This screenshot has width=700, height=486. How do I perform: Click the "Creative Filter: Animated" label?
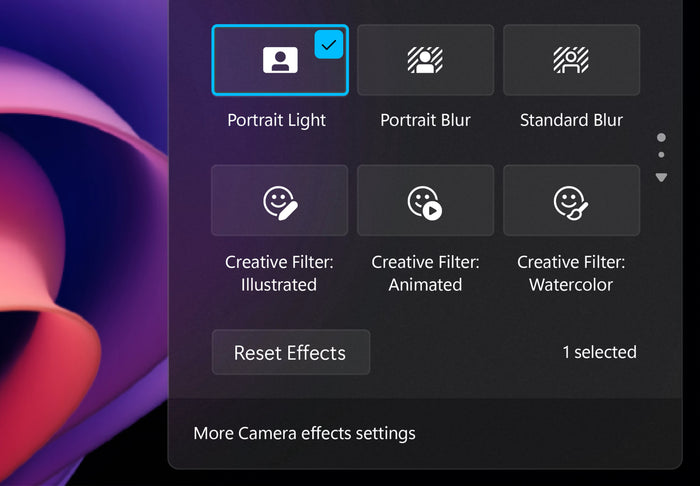click(425, 273)
